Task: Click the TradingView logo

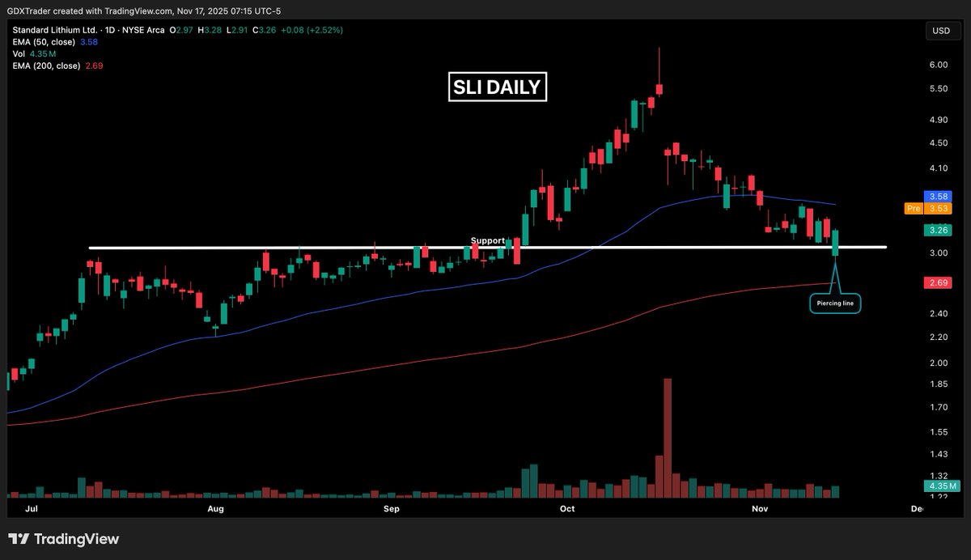Action: (64, 539)
